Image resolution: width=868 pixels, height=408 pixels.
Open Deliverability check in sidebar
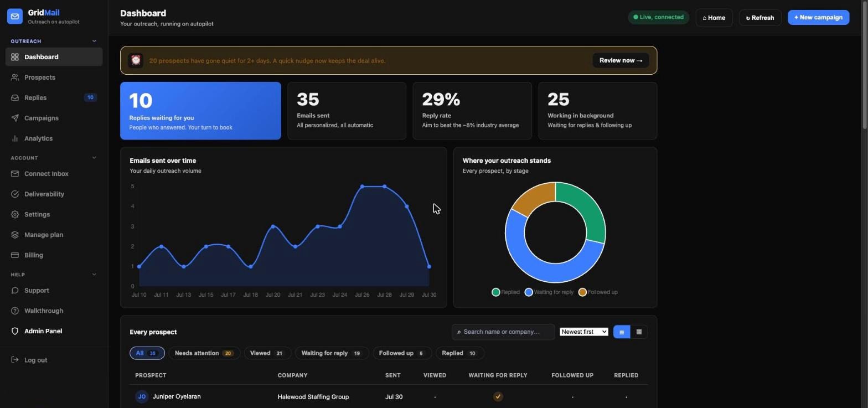pos(54,194)
